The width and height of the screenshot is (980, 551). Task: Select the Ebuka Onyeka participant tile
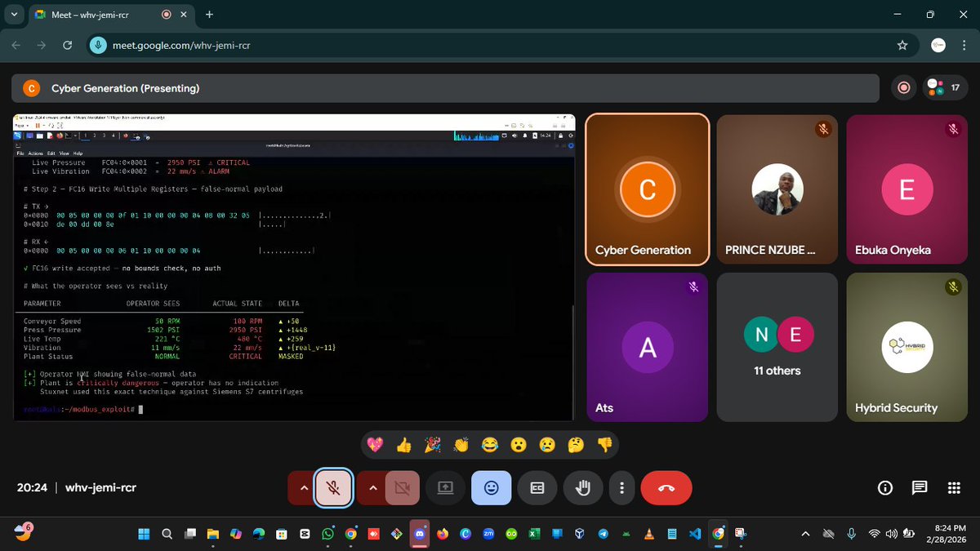click(x=906, y=189)
